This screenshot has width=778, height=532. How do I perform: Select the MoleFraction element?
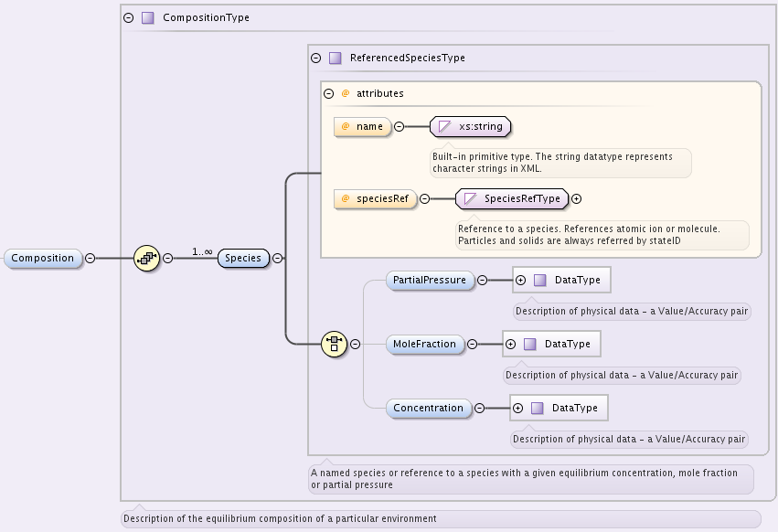(425, 345)
